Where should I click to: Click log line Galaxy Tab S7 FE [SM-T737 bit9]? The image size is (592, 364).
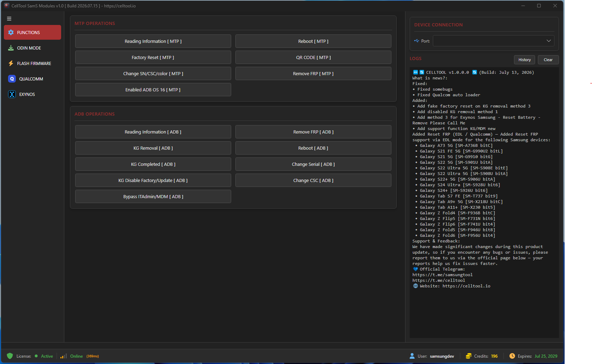coord(458,196)
